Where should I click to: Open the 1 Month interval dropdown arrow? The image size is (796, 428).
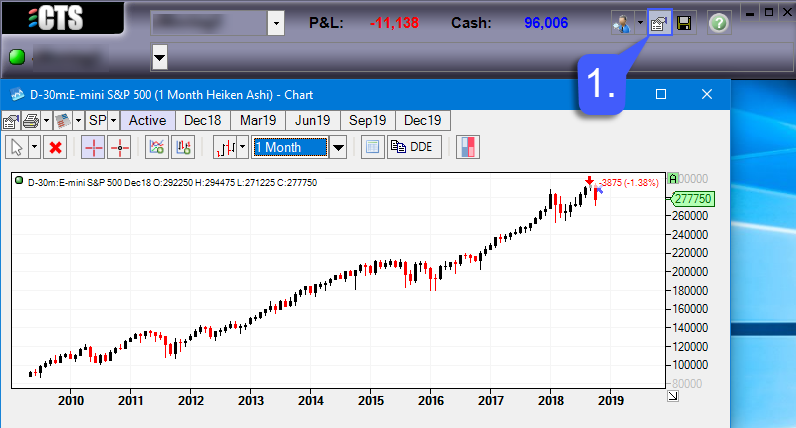[338, 148]
